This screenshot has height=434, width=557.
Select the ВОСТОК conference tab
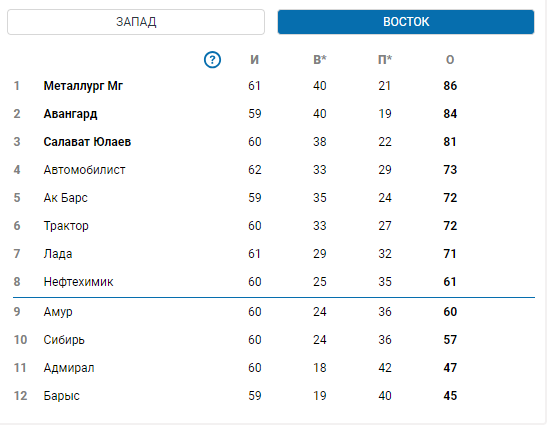click(406, 22)
